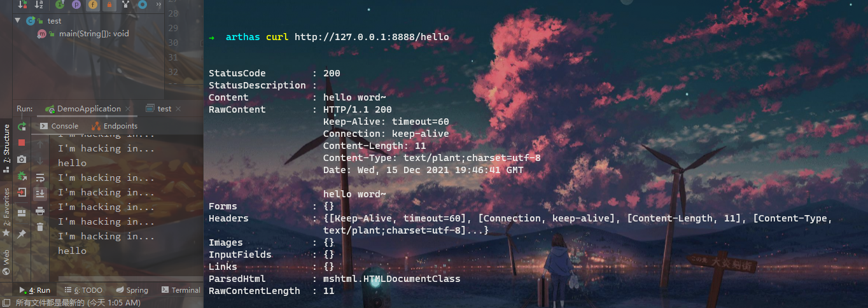Toggle show non-public members lock filter

click(109, 4)
